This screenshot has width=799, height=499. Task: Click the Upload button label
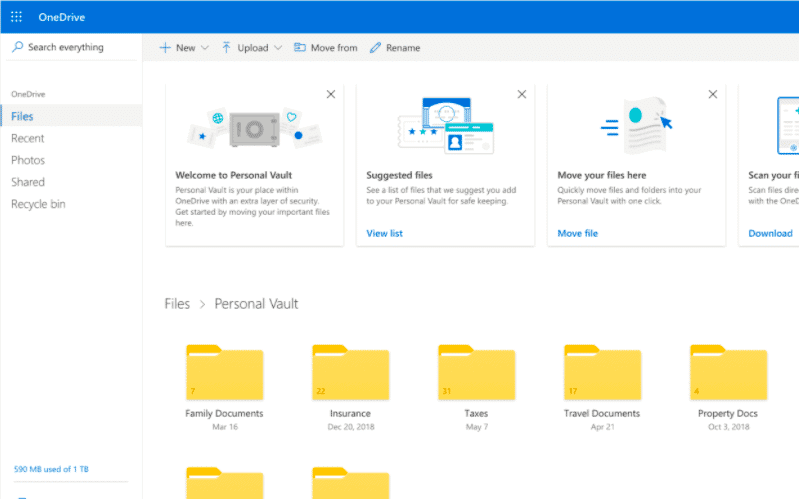(252, 48)
